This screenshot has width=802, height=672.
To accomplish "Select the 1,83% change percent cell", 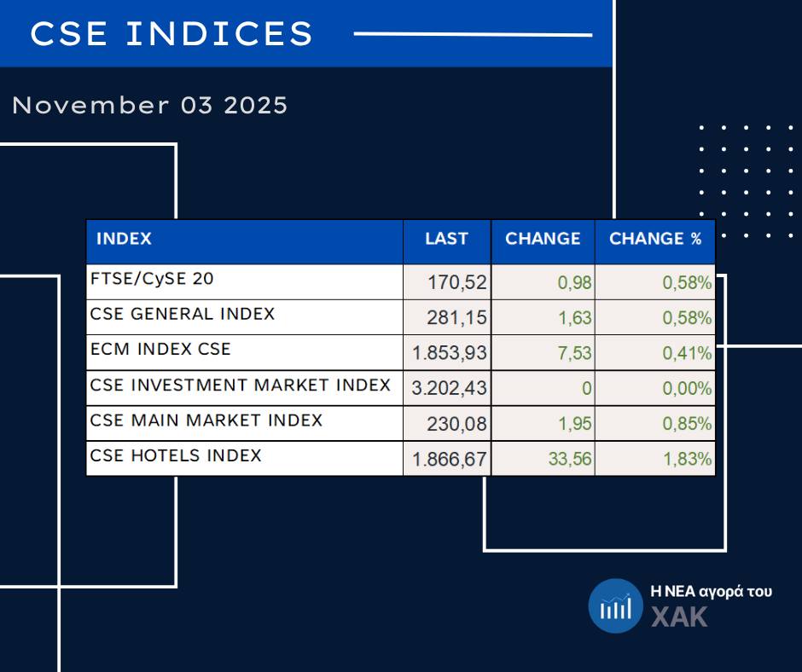I will (x=688, y=460).
